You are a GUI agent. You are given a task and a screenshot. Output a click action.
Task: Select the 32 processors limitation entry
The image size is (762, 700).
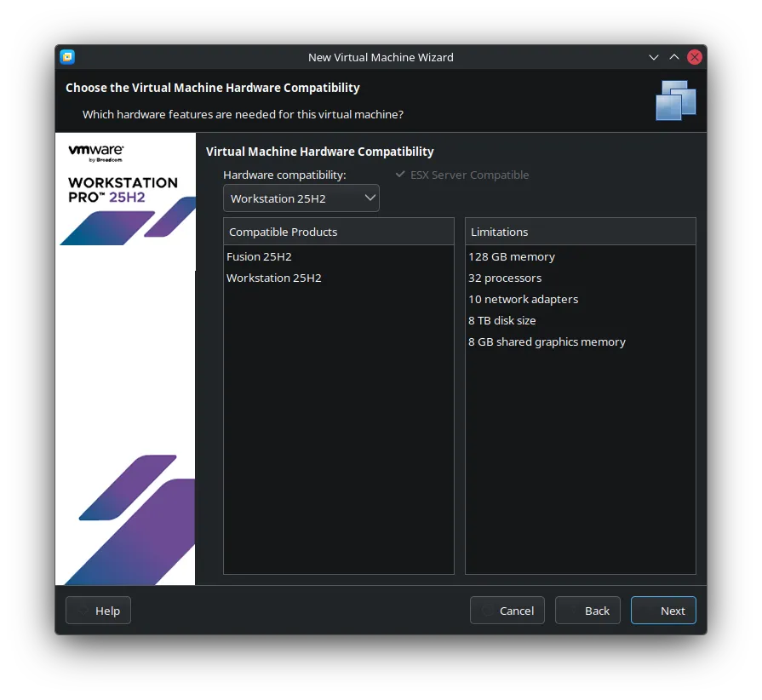(x=504, y=278)
